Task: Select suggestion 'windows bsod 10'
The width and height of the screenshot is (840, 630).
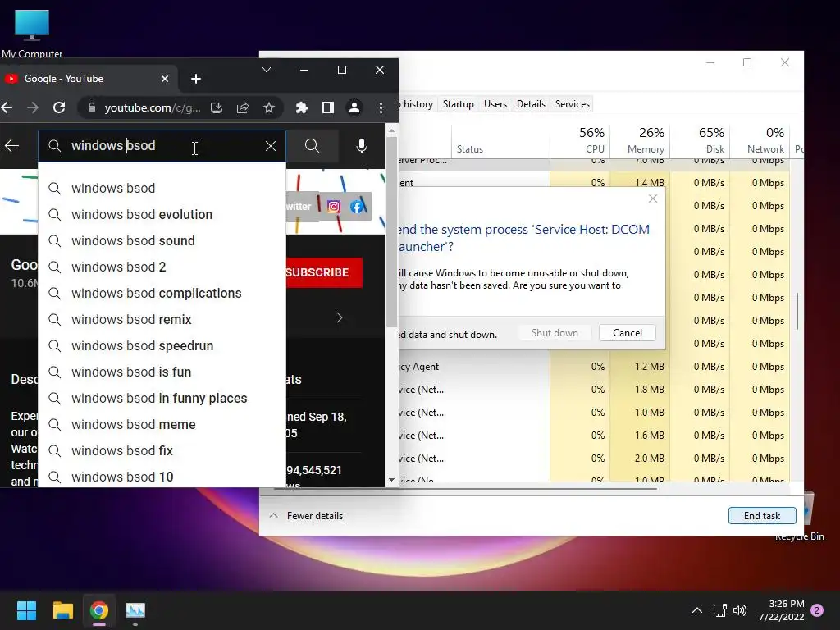Action: (162, 476)
